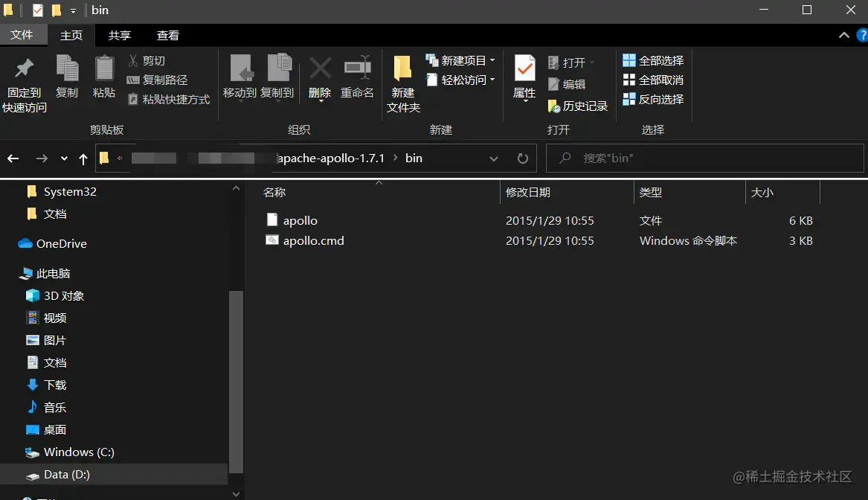Screen dimensions: 868x500
Task: Open Copy to (复制到) menu
Action: point(277,77)
